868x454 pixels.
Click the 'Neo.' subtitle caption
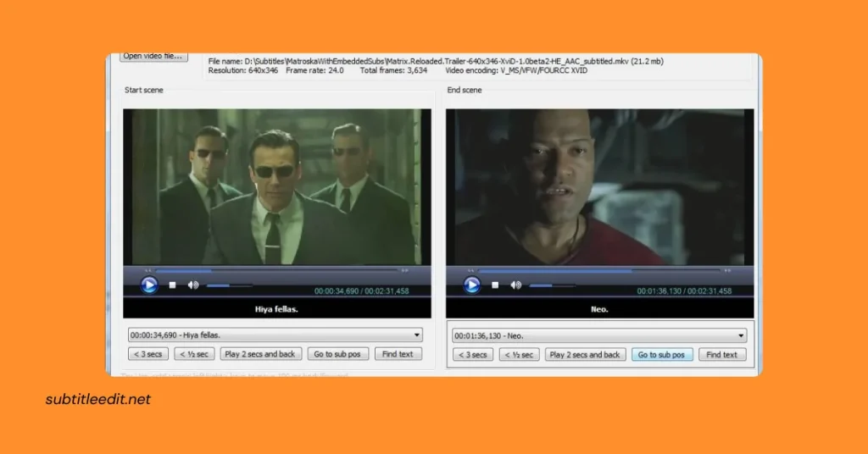tap(599, 309)
